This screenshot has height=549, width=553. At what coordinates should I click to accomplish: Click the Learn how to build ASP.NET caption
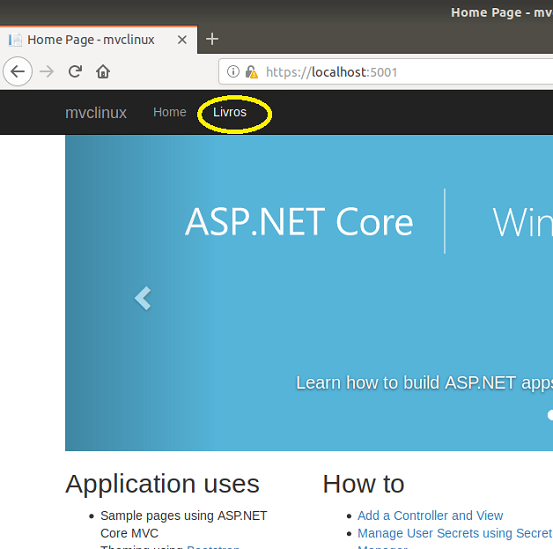coord(424,383)
